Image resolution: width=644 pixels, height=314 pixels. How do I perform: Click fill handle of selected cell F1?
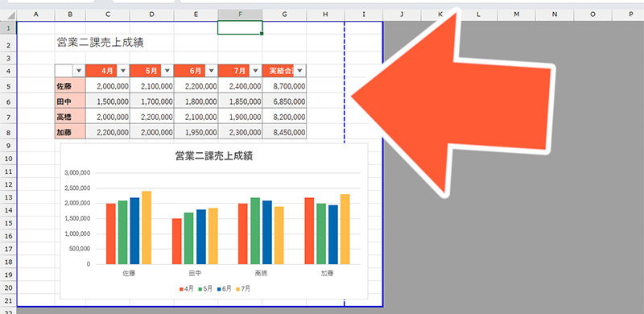[x=262, y=34]
